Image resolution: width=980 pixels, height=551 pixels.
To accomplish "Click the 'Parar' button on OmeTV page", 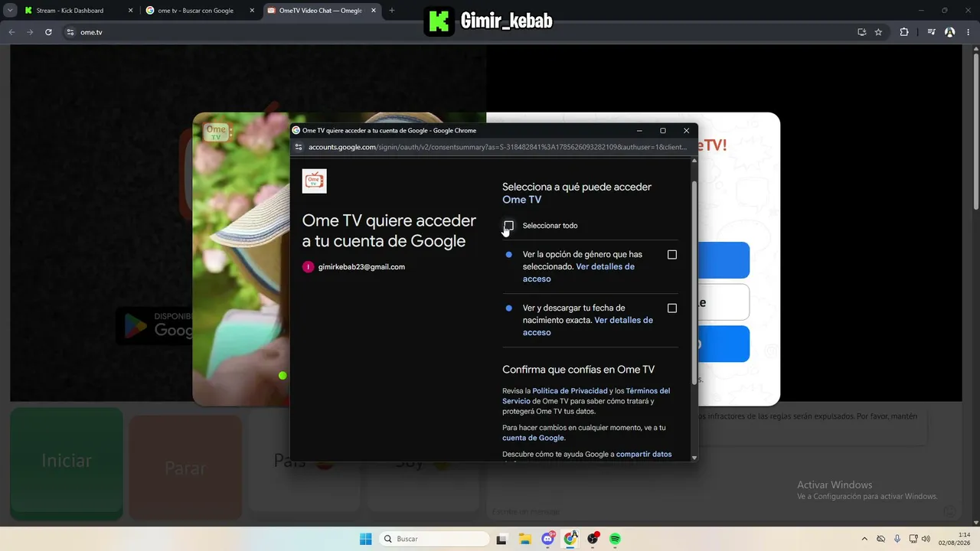I will tap(185, 468).
